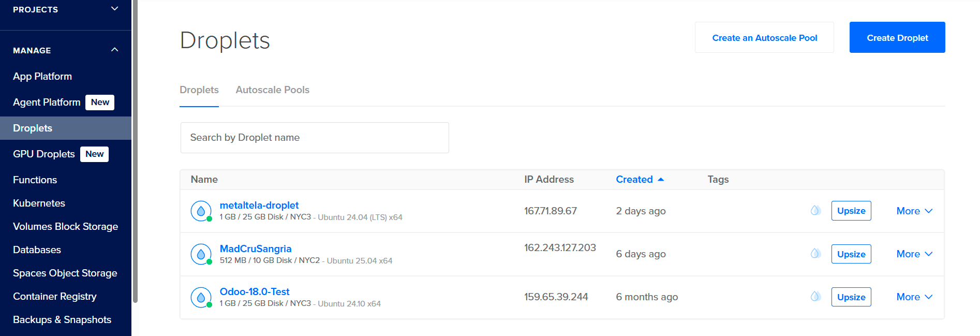Image resolution: width=980 pixels, height=336 pixels.
Task: Click IP address 167.71.89.67
Action: click(550, 211)
